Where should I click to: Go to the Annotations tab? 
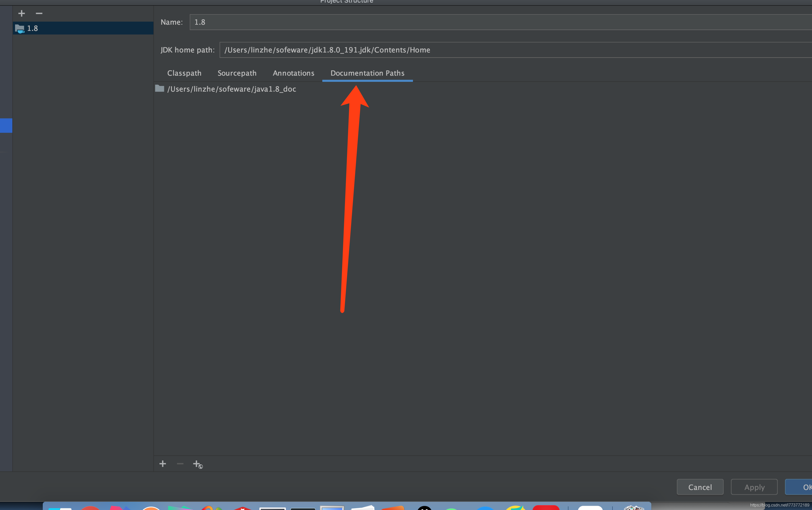(x=293, y=73)
